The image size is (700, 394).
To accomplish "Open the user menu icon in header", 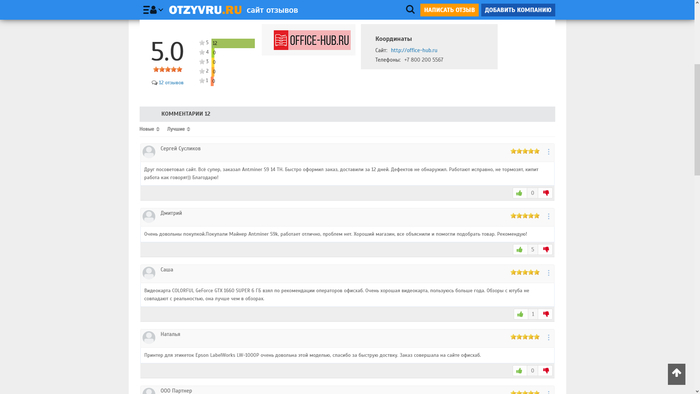I will 153,10.
